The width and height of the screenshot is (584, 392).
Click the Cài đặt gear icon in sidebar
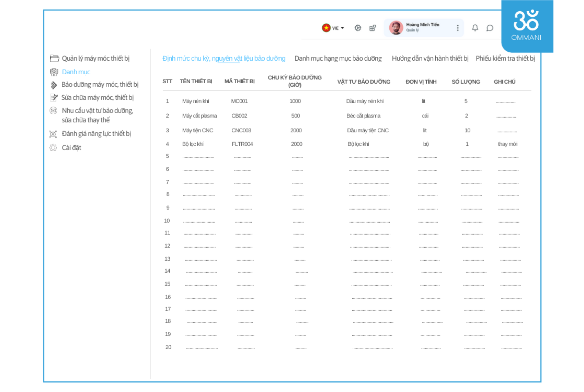click(x=53, y=148)
